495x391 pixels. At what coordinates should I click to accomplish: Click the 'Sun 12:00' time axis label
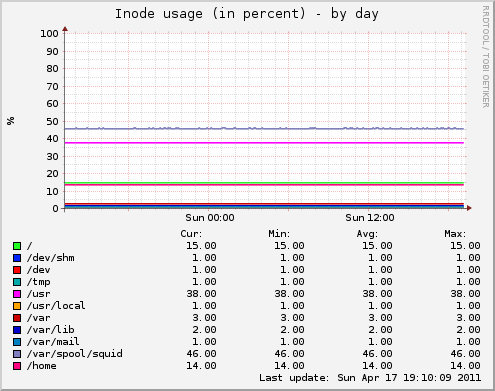pos(370,218)
